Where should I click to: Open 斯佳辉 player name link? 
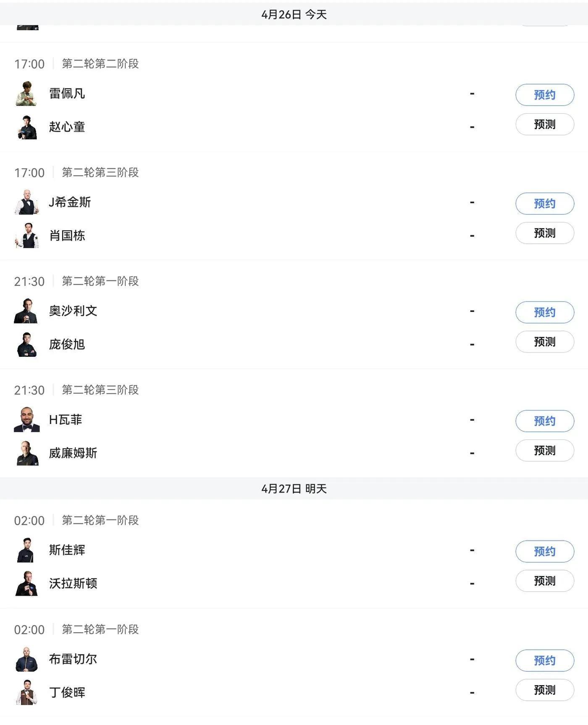click(67, 550)
